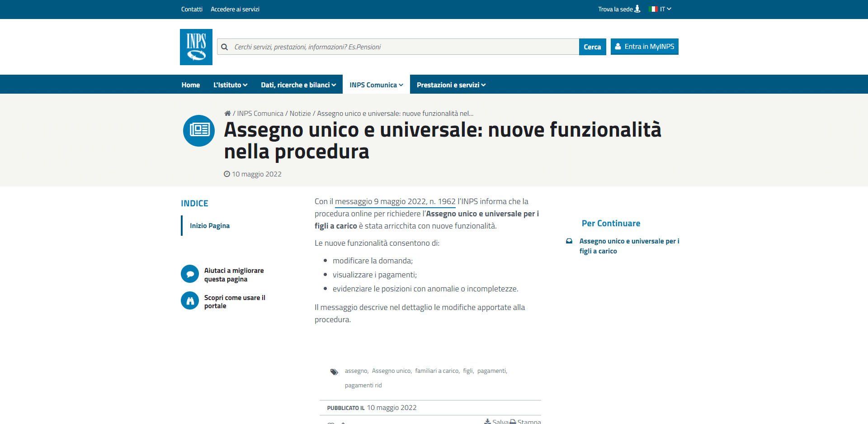Click 'visualizzare i pagamenti;' bullet text

(x=375, y=275)
